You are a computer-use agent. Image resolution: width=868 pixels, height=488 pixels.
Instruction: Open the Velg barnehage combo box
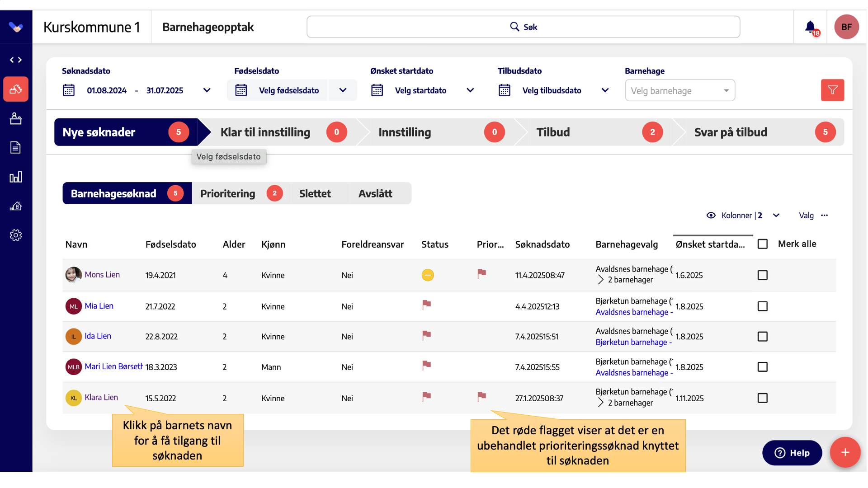pos(680,90)
